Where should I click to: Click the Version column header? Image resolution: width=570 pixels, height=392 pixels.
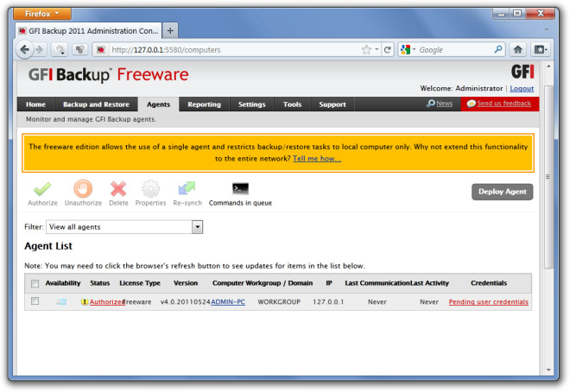coord(186,283)
